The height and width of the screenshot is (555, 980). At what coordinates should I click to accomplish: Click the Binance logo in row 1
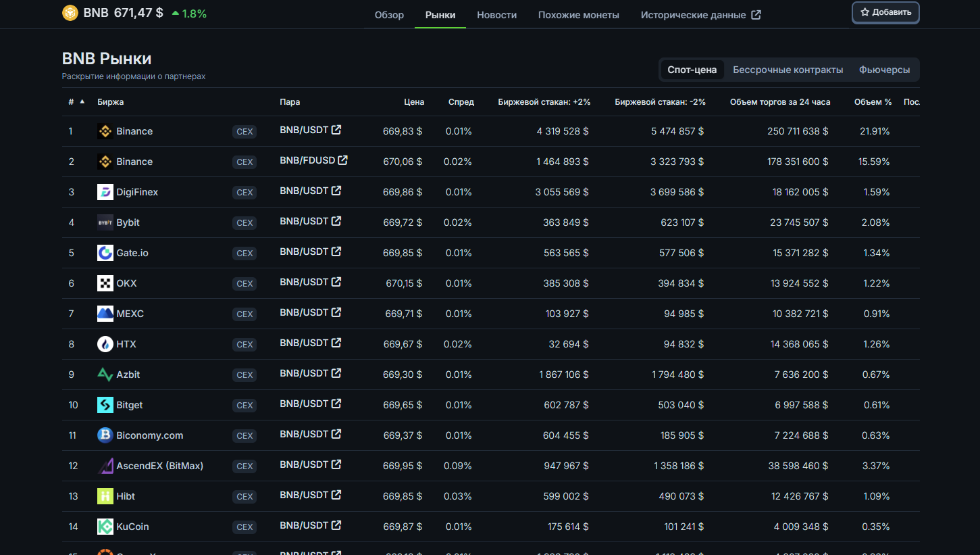tap(105, 131)
